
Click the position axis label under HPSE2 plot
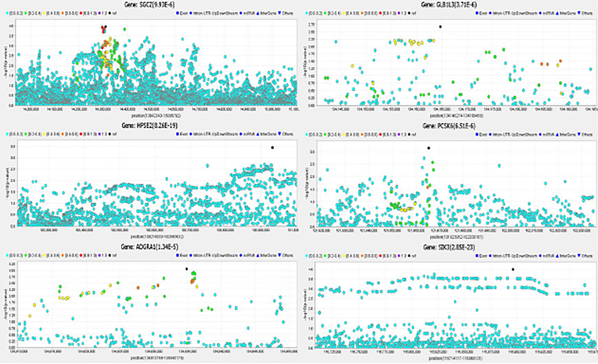[157, 236]
